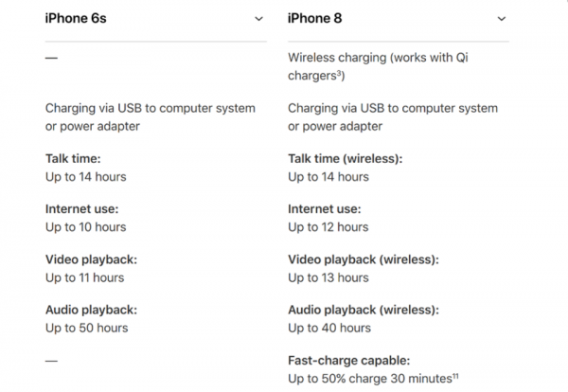Image resolution: width=568 pixels, height=392 pixels.
Task: Click the iPhone 6s model name
Action: pyautogui.click(x=75, y=19)
